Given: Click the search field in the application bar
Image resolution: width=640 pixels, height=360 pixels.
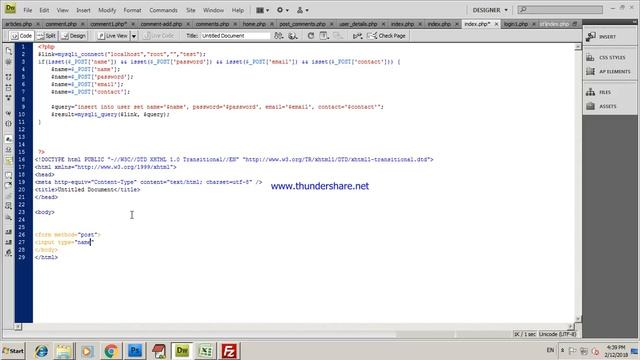Looking at the screenshot, I should 560,9.
